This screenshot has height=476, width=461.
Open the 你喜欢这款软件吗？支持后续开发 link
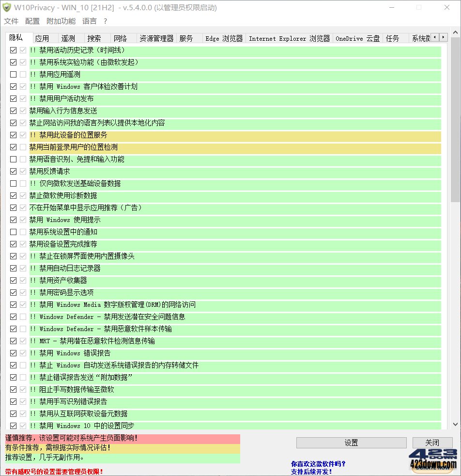[318, 468]
